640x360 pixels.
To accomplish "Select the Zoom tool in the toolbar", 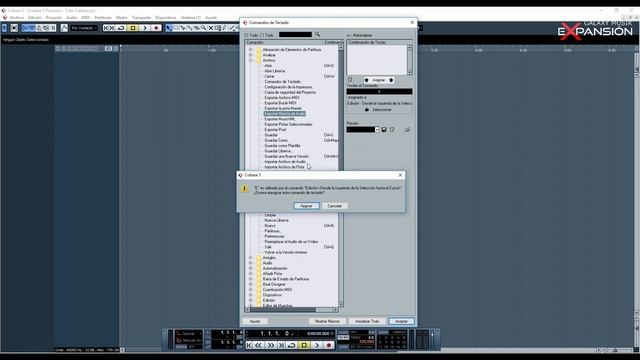I will click(x=204, y=28).
